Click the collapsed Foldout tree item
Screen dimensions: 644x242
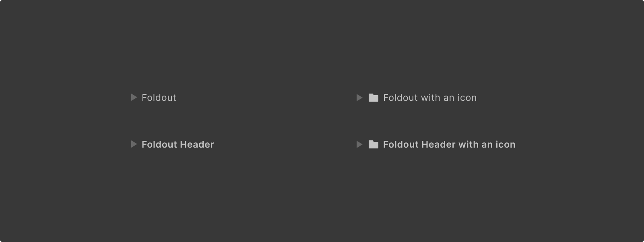coord(159,98)
